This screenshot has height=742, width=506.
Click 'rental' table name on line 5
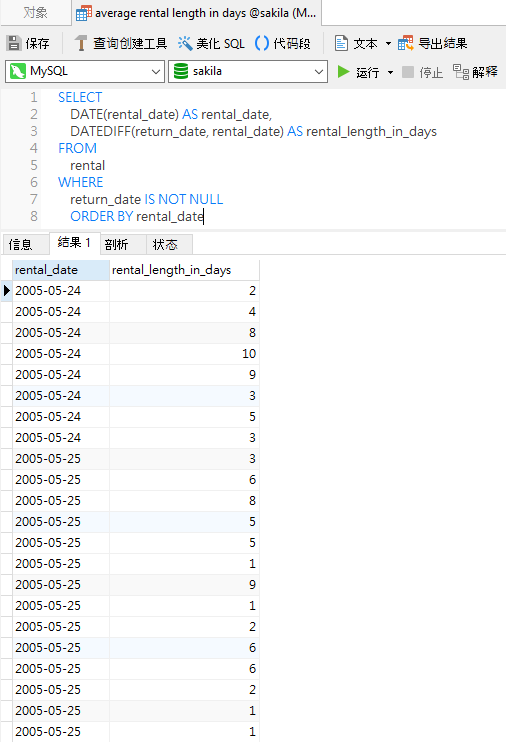pyautogui.click(x=88, y=165)
